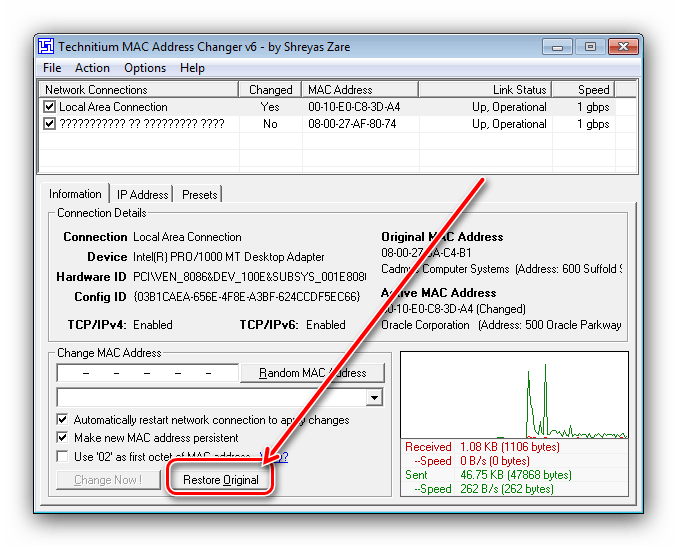Screen dimensions: 677x547
Task: Expand the vendor list dropdown arrow
Action: pyautogui.click(x=374, y=397)
